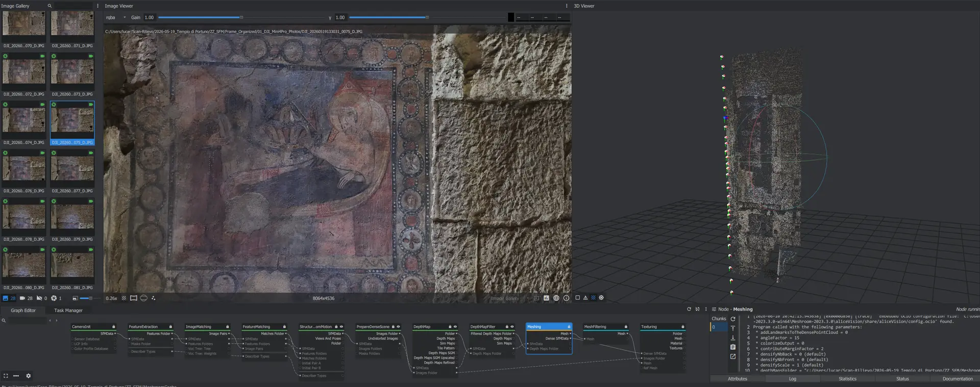Select the FeatureExtraction node header
Screen dimensions: 980x387
click(x=151, y=327)
